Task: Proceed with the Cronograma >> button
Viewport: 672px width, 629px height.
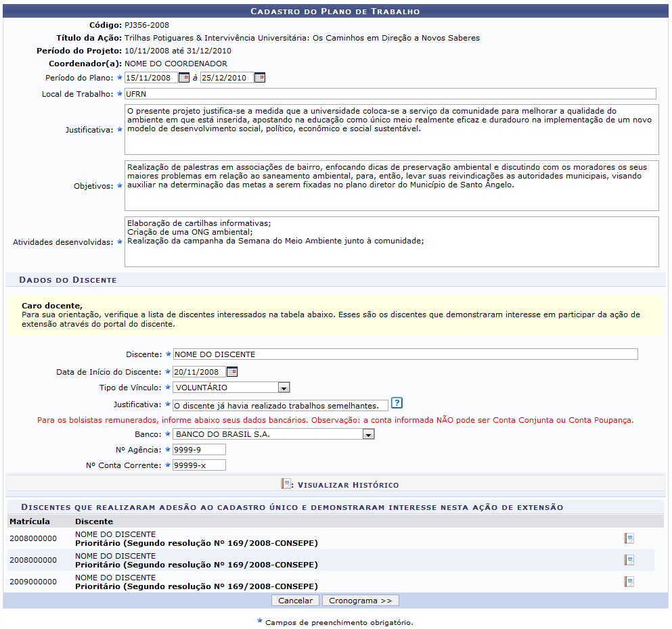Action: (360, 601)
